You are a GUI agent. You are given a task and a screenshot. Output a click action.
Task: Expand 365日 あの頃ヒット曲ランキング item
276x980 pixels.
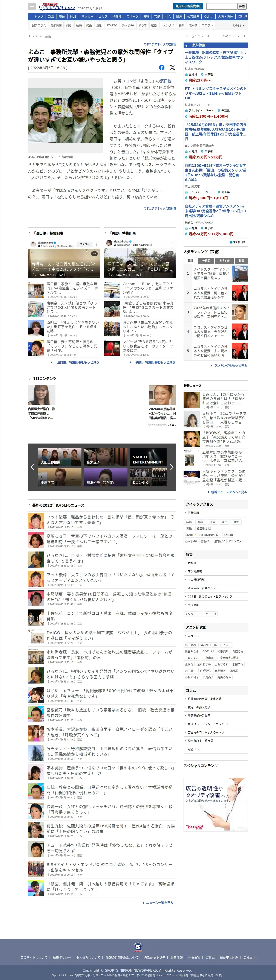[215, 597]
